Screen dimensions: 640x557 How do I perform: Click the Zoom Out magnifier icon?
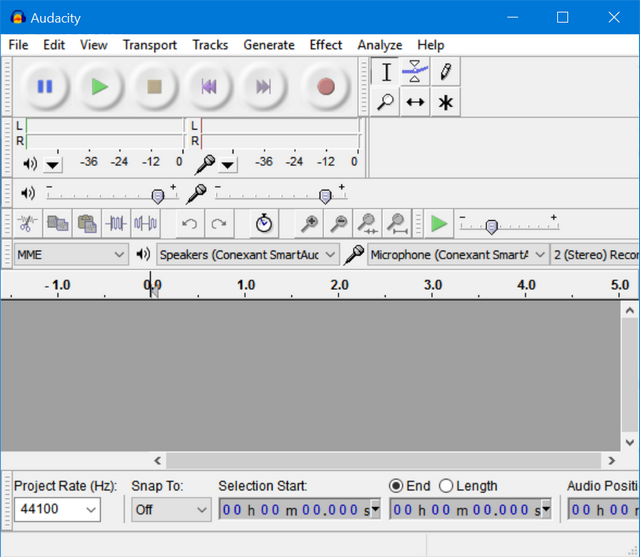338,224
